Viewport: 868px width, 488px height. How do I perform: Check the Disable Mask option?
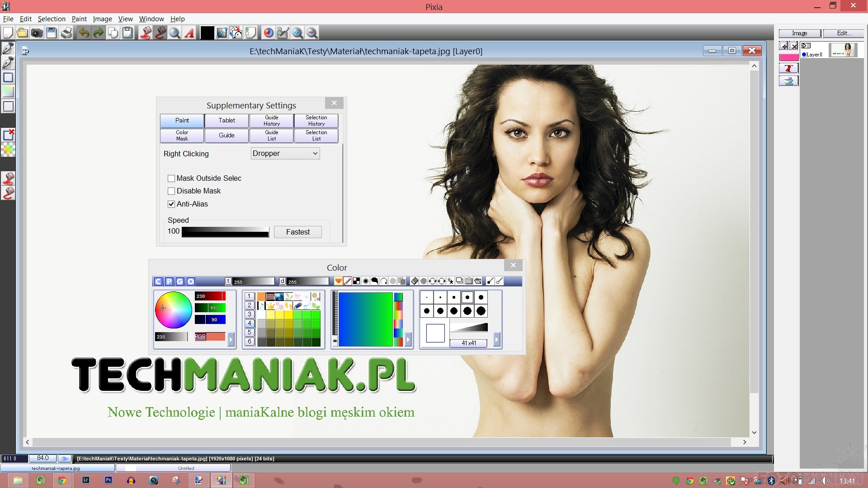[171, 191]
